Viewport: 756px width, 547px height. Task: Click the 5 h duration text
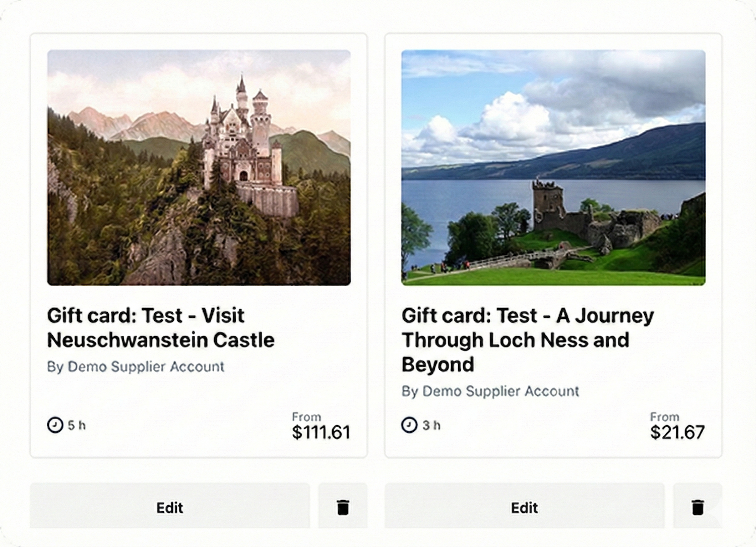point(77,426)
